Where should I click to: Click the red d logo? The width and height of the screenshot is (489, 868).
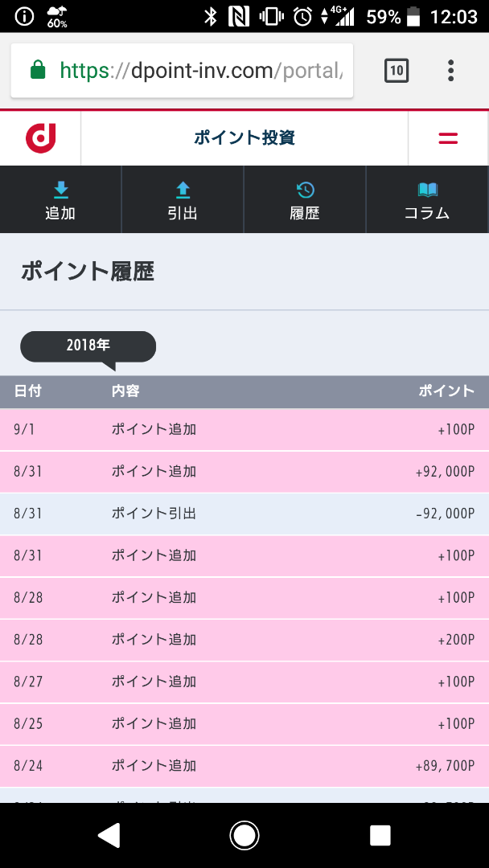(x=39, y=137)
